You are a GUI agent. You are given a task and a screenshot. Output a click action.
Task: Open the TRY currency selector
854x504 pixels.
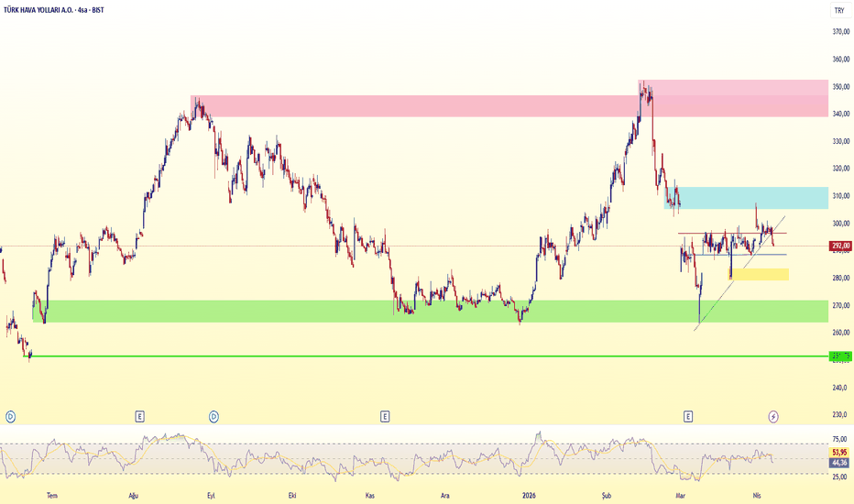point(839,10)
